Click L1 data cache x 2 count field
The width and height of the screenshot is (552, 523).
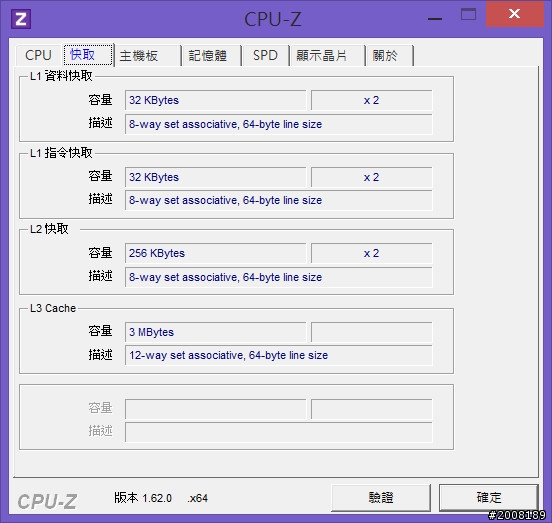point(371,100)
